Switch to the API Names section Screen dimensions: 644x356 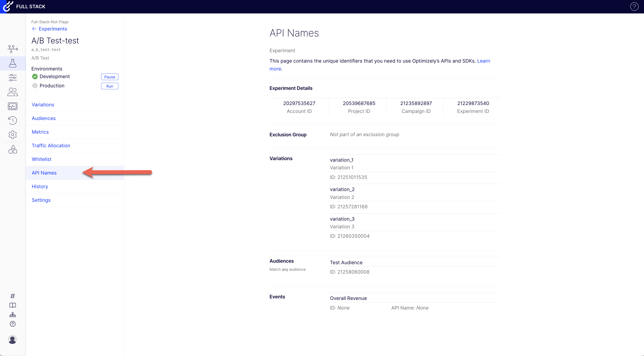click(x=44, y=173)
